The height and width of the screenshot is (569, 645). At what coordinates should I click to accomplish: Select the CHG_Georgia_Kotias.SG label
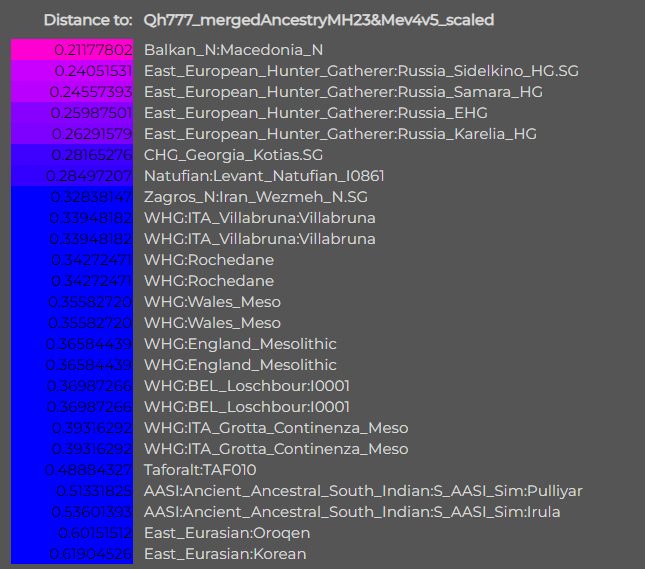click(x=233, y=155)
